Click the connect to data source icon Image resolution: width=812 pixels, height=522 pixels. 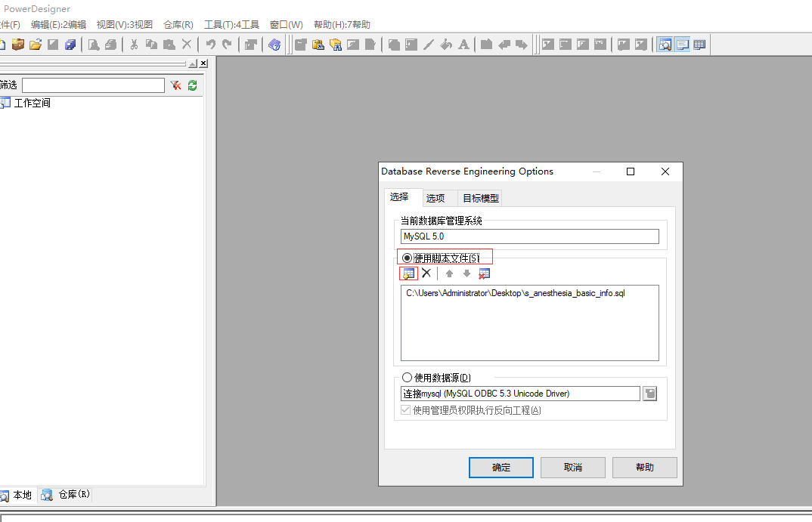pyautogui.click(x=649, y=394)
